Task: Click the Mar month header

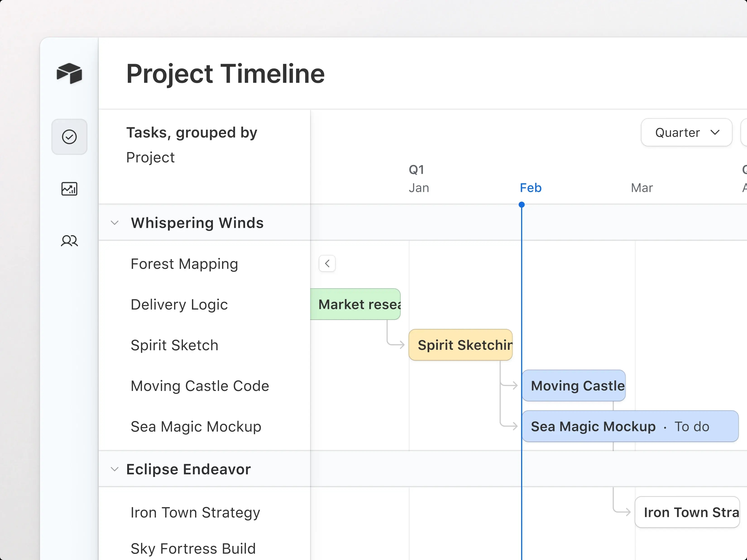Action: tap(642, 188)
